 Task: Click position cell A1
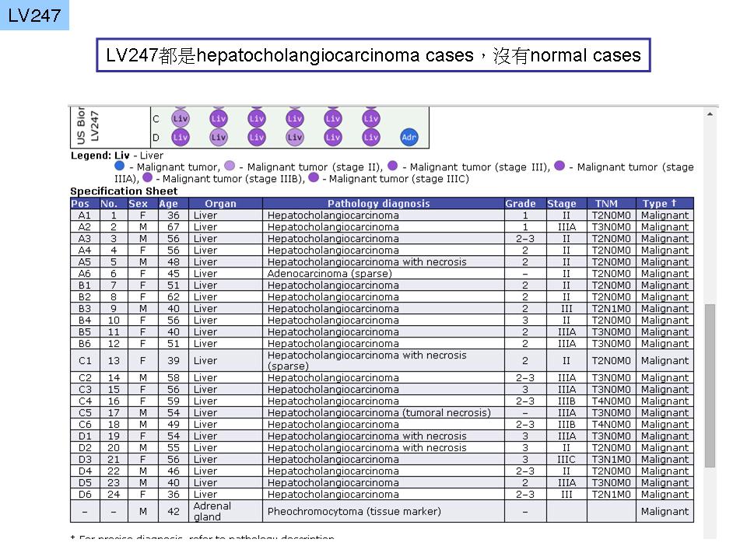click(85, 215)
